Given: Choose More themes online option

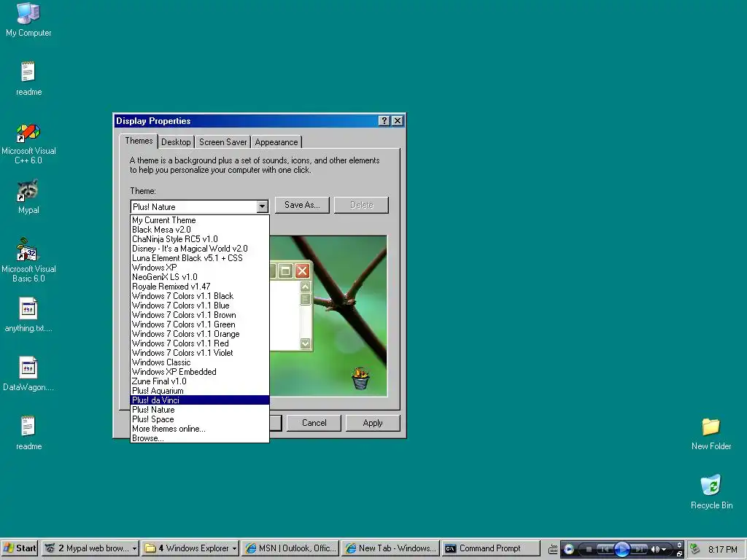Looking at the screenshot, I should click(x=200, y=429).
